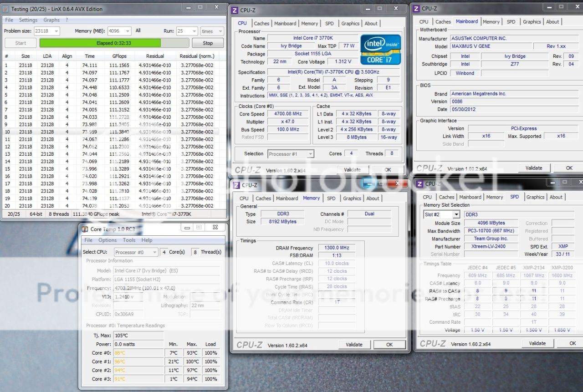Click the Intel Core i7 logo badge
Screen dimensions: 583x392
point(381,49)
